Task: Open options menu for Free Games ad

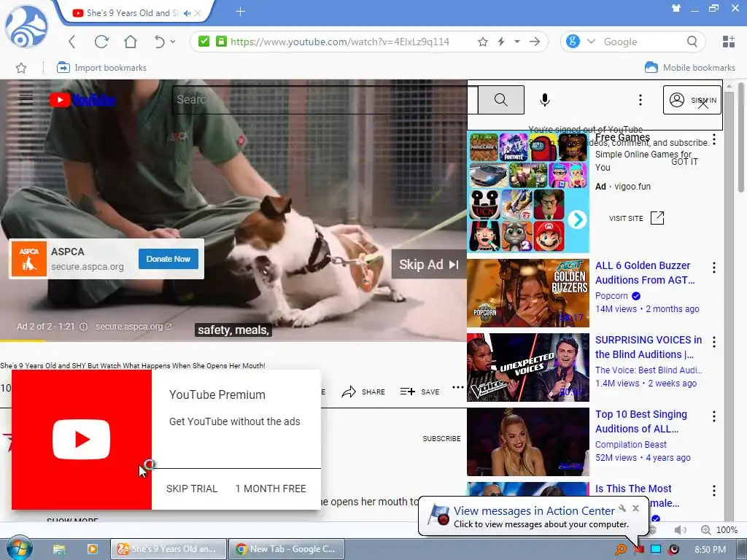Action: point(714,139)
